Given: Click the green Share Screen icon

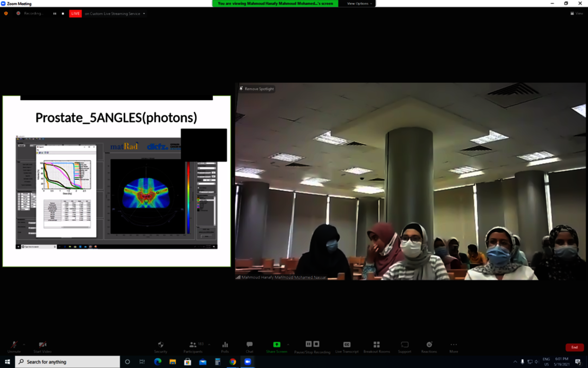Looking at the screenshot, I should tap(276, 345).
